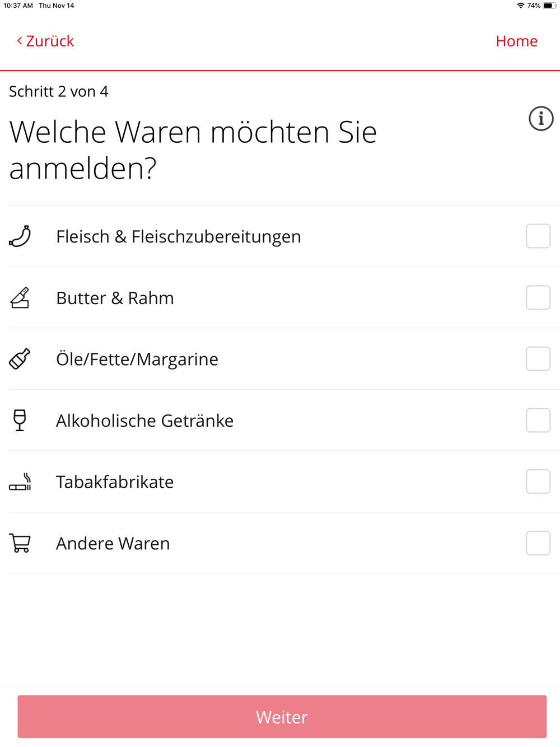
Task: Enable the Öle/Fette/Margarine checkbox
Action: pyautogui.click(x=538, y=359)
